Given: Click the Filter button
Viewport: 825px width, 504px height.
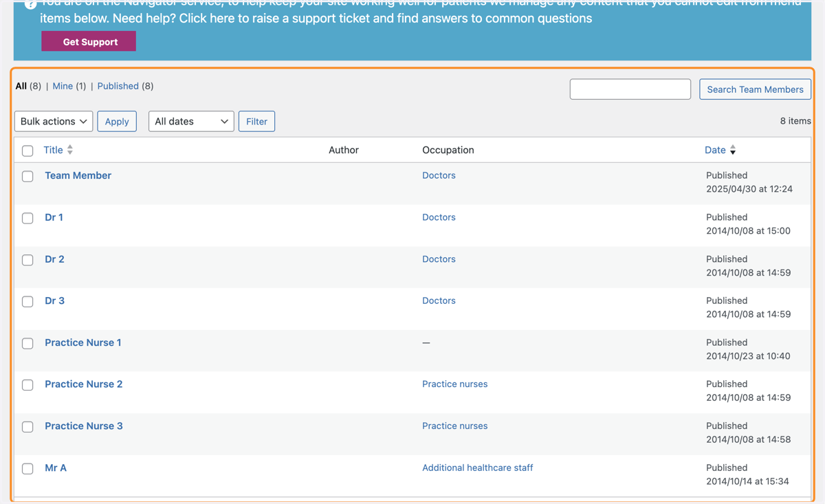Looking at the screenshot, I should click(x=256, y=122).
